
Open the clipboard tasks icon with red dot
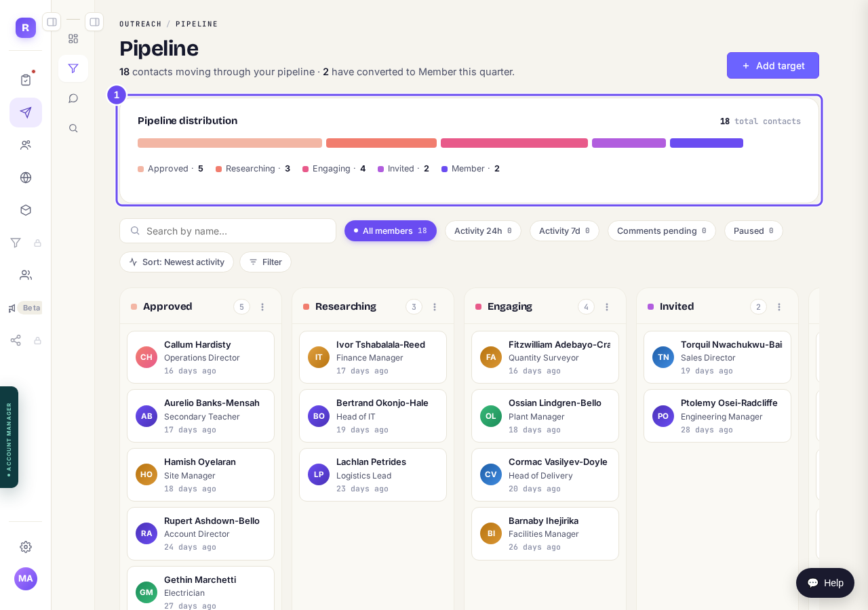(26, 80)
